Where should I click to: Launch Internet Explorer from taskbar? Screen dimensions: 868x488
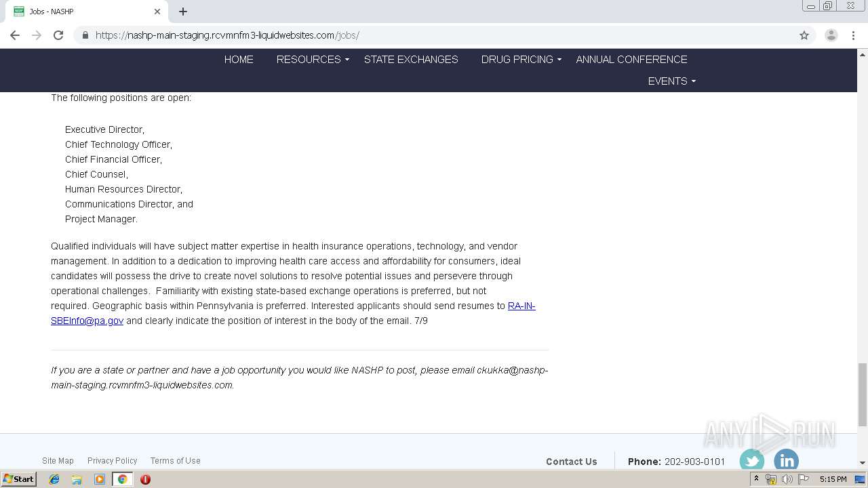[x=54, y=479]
